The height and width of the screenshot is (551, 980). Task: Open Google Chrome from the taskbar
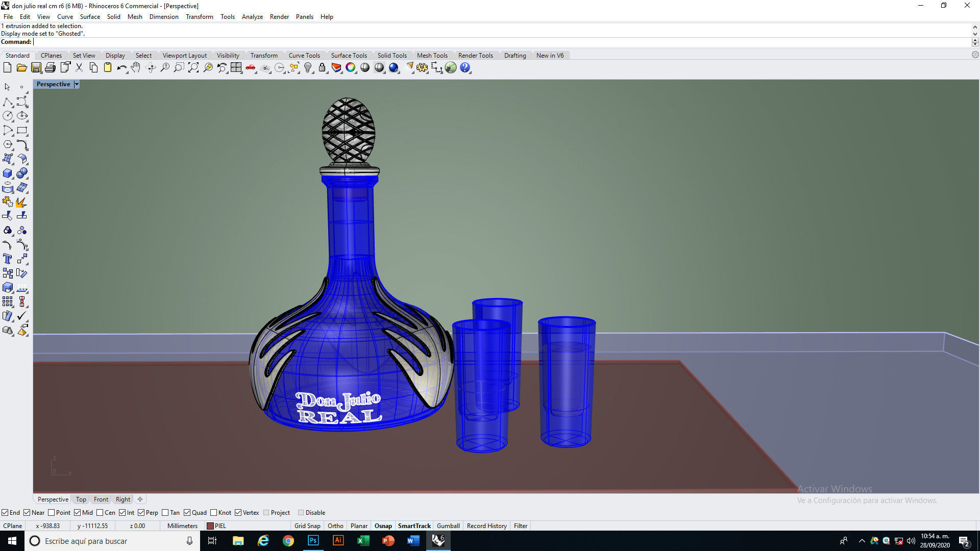[288, 541]
